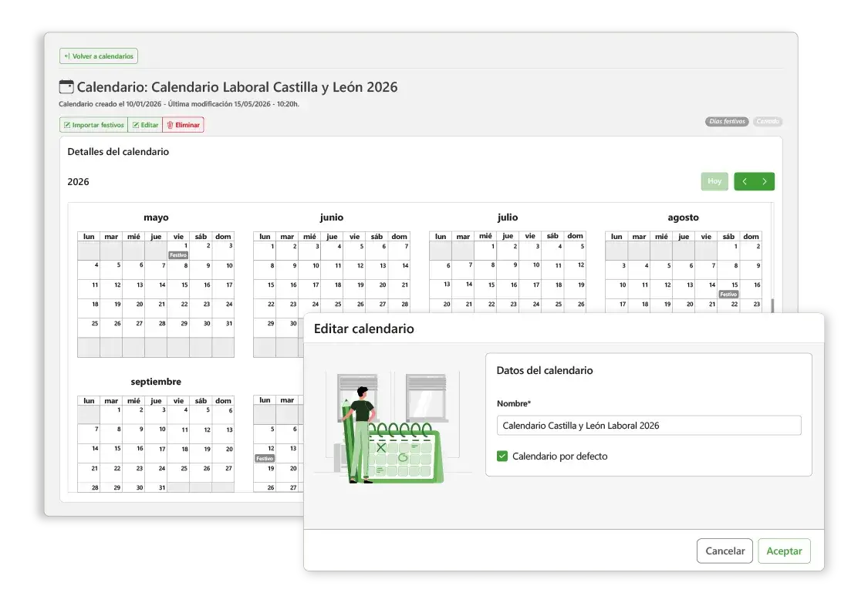The width and height of the screenshot is (868, 603).
Task: Select the Festivo marker on May 1
Action: coord(178,255)
